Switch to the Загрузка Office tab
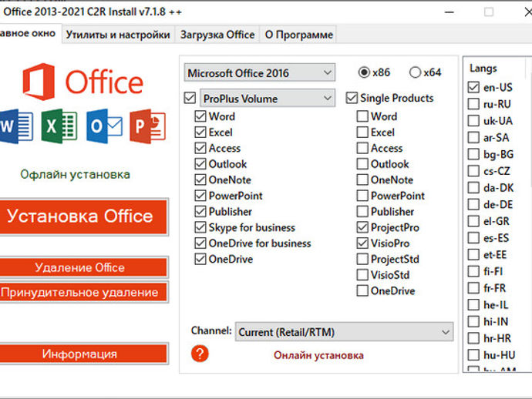The height and width of the screenshot is (399, 532). (x=217, y=35)
